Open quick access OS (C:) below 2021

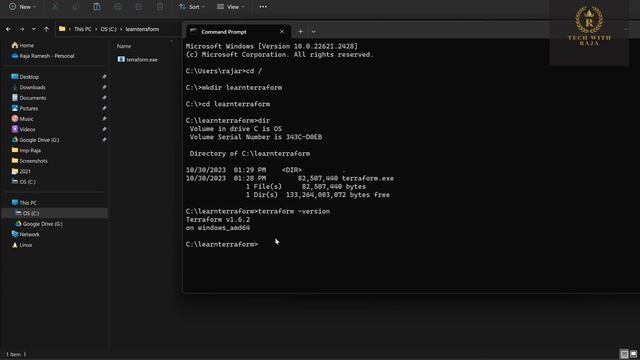pyautogui.click(x=24, y=182)
